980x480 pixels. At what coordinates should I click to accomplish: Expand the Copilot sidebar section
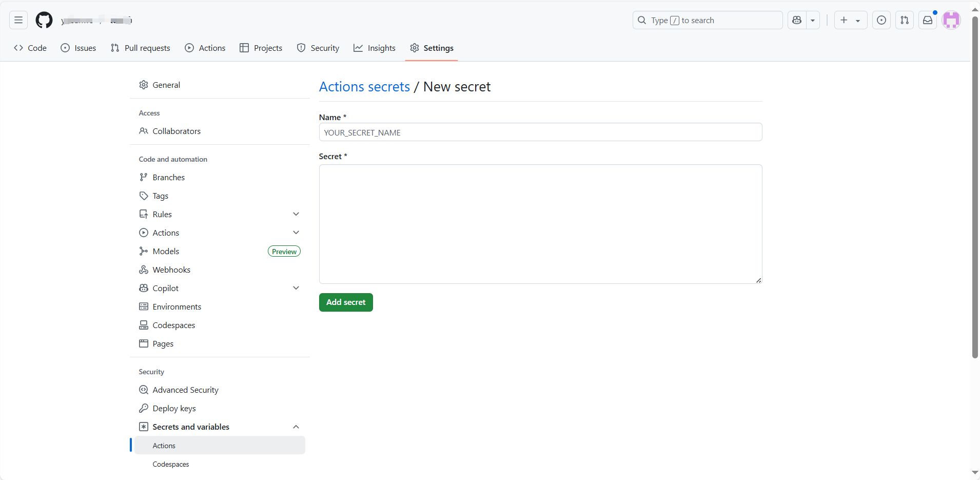pyautogui.click(x=296, y=288)
